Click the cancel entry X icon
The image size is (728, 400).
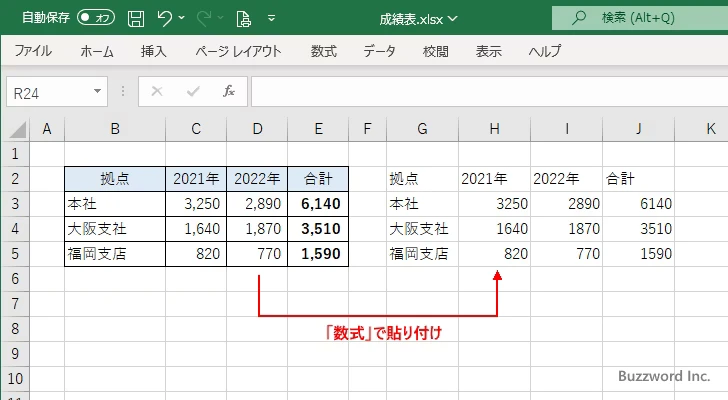[156, 91]
